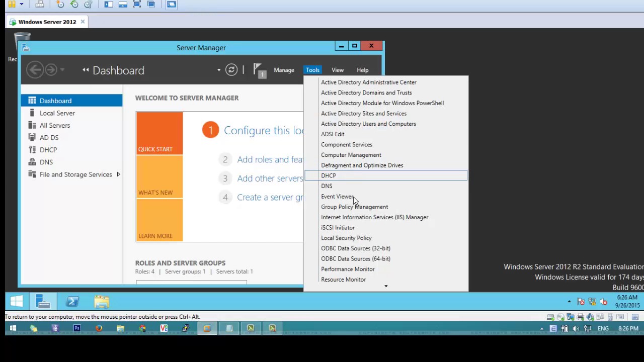Click the QUICK START tile
The height and width of the screenshot is (362, 644).
tap(159, 133)
